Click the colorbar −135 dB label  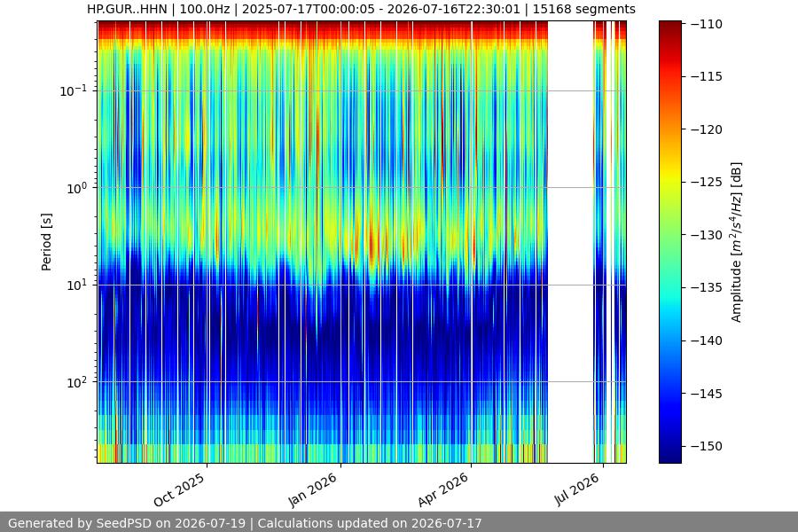click(x=707, y=287)
